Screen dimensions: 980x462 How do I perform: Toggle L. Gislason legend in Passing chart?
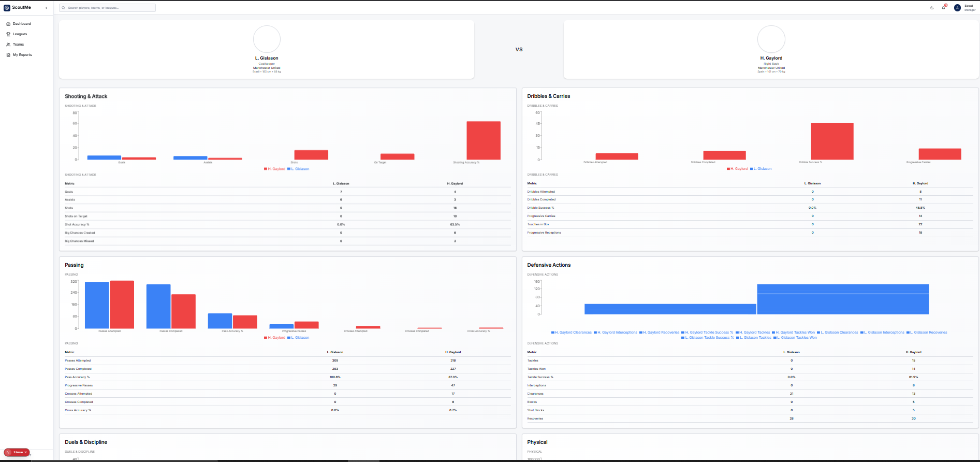[x=298, y=338]
